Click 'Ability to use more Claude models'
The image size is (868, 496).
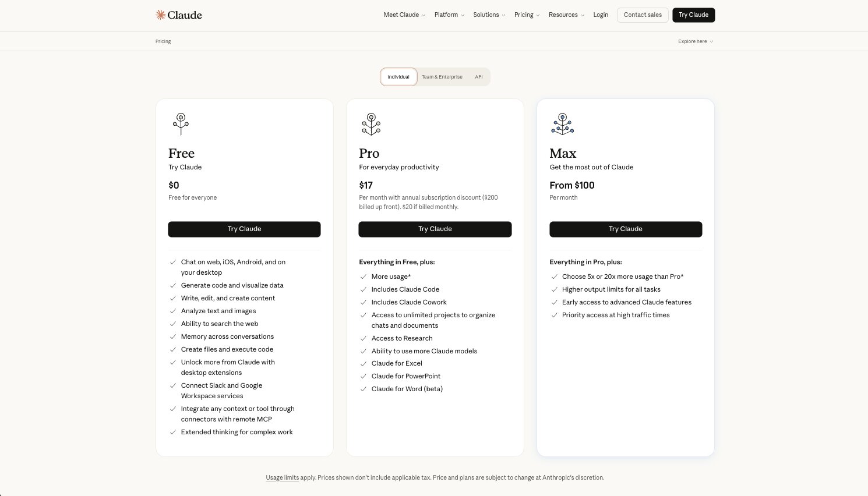point(424,351)
